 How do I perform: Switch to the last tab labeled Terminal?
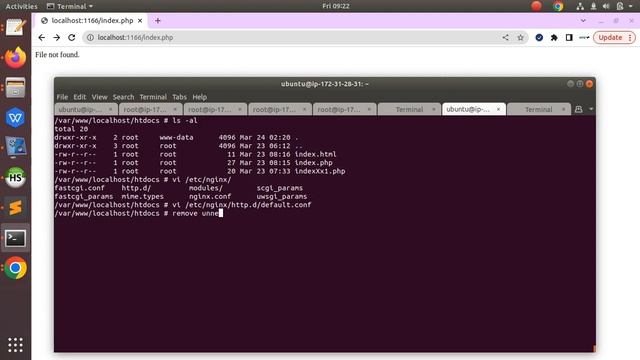point(538,109)
